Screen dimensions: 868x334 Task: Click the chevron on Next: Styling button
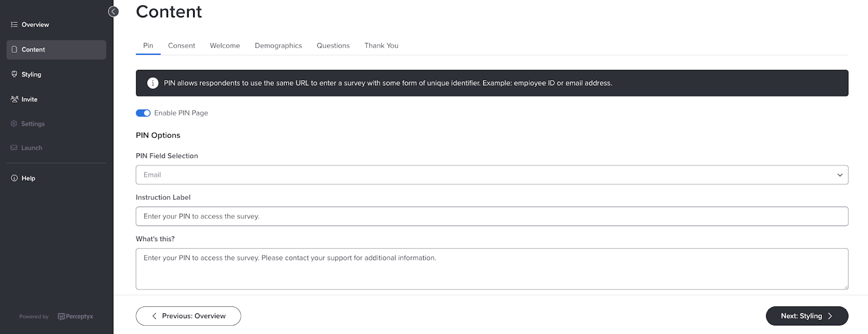[x=830, y=316]
